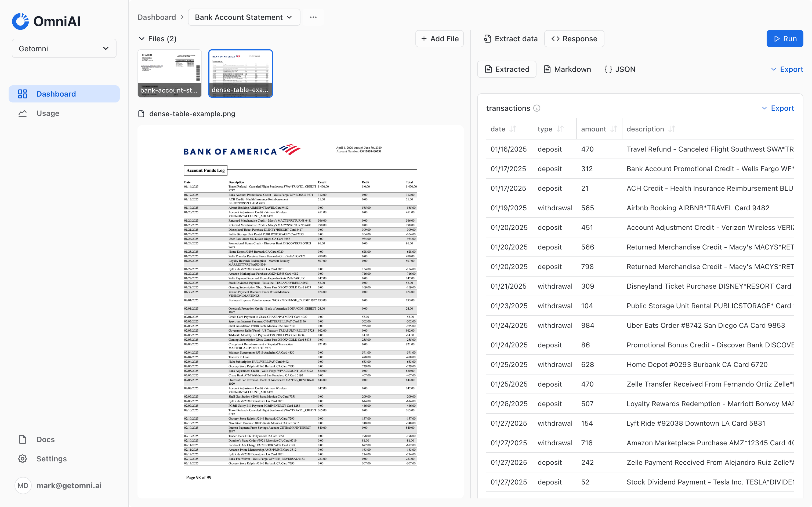812x507 pixels.
Task: Click the Add File button
Action: [x=439, y=39]
